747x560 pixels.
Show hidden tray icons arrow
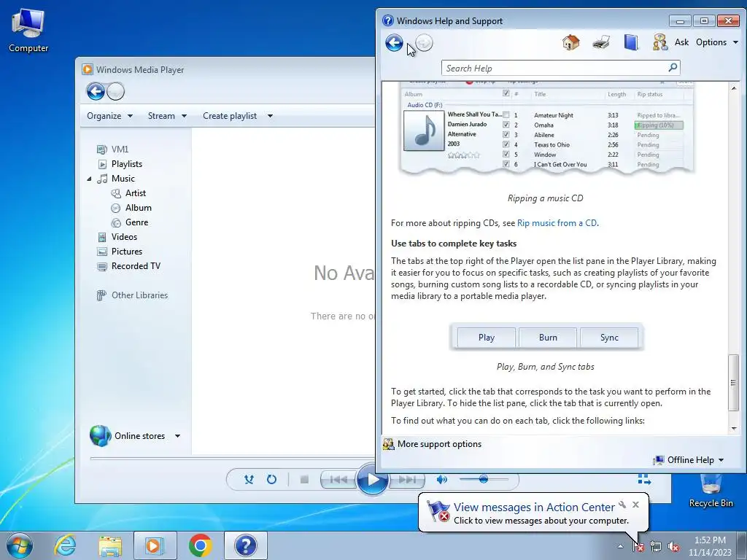(x=620, y=547)
